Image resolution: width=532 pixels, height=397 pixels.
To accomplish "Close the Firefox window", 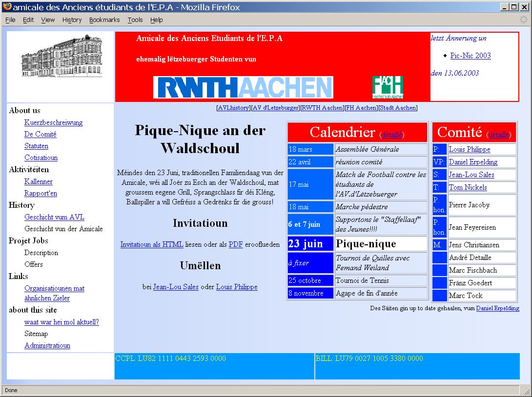I will (524, 7).
